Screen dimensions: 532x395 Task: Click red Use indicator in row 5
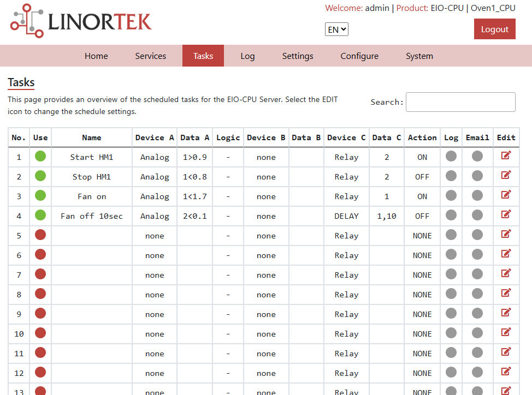tap(40, 235)
